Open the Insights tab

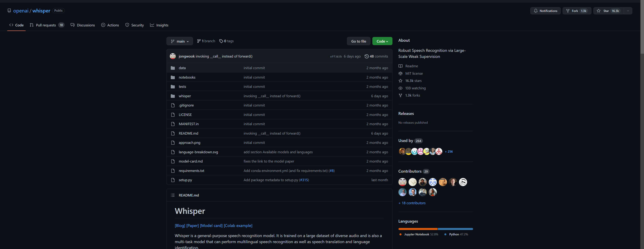(x=159, y=25)
